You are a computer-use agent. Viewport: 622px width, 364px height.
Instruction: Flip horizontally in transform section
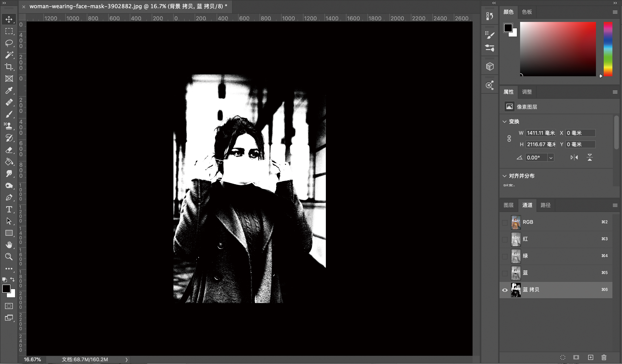[574, 157]
